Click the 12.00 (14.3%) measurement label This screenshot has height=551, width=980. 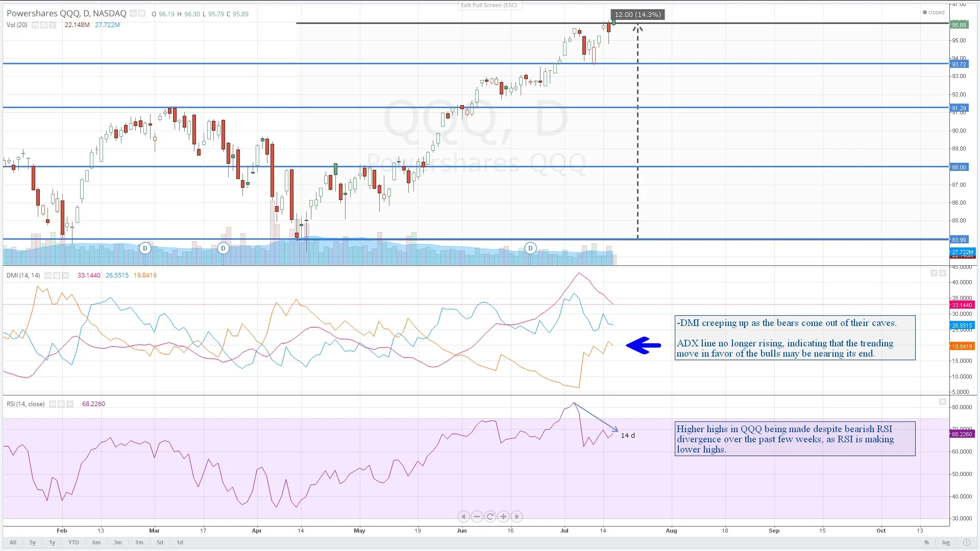click(x=638, y=14)
